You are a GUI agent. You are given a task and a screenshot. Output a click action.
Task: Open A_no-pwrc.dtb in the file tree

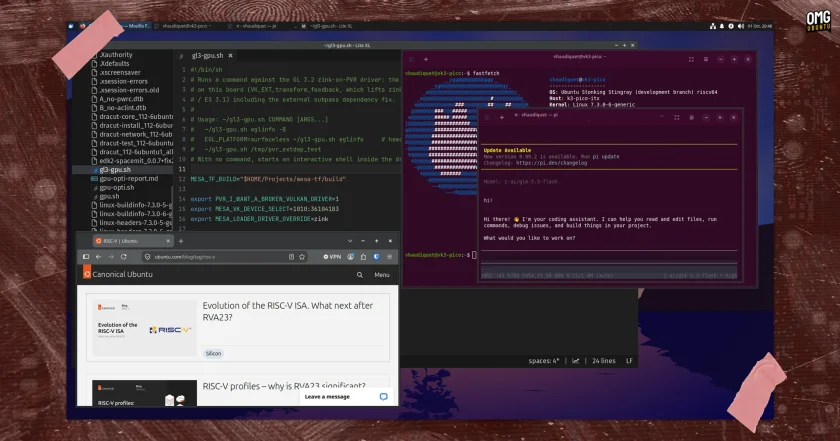[121, 99]
